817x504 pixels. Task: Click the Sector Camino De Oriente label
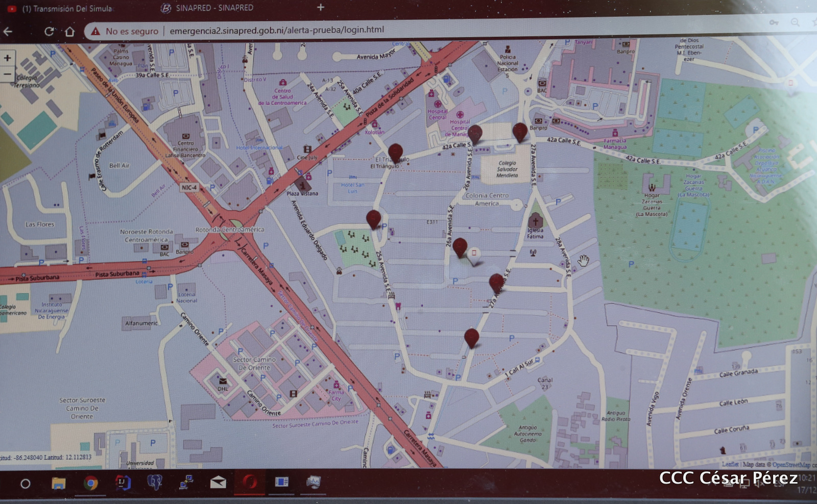pyautogui.click(x=254, y=363)
